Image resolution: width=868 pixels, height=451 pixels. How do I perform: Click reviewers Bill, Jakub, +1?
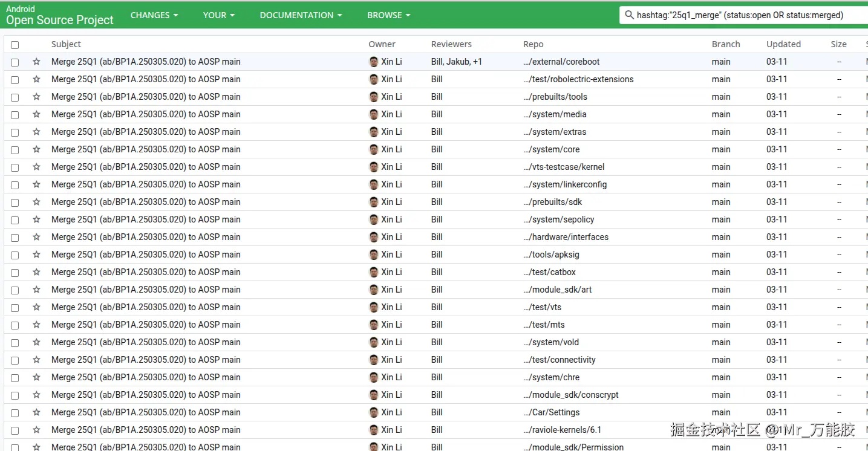pyautogui.click(x=457, y=62)
